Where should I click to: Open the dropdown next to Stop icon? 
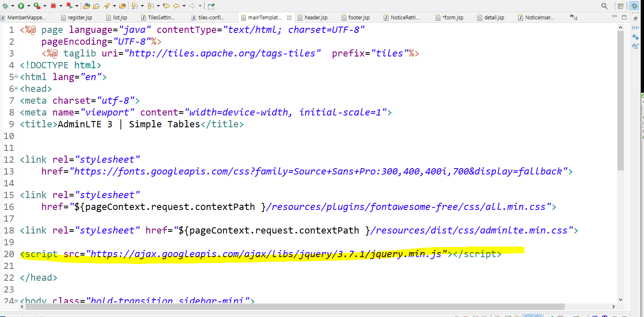pos(61,6)
